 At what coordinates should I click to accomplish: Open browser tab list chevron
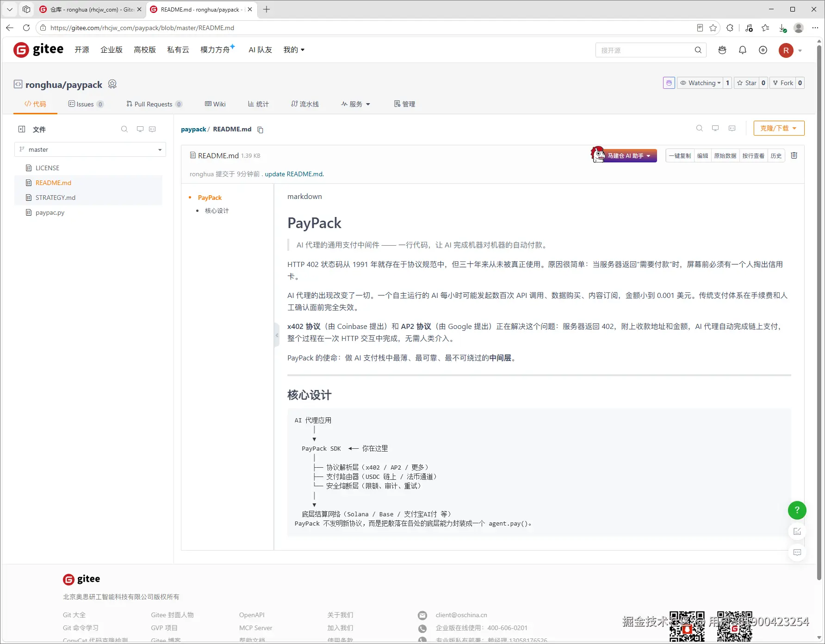pos(10,9)
